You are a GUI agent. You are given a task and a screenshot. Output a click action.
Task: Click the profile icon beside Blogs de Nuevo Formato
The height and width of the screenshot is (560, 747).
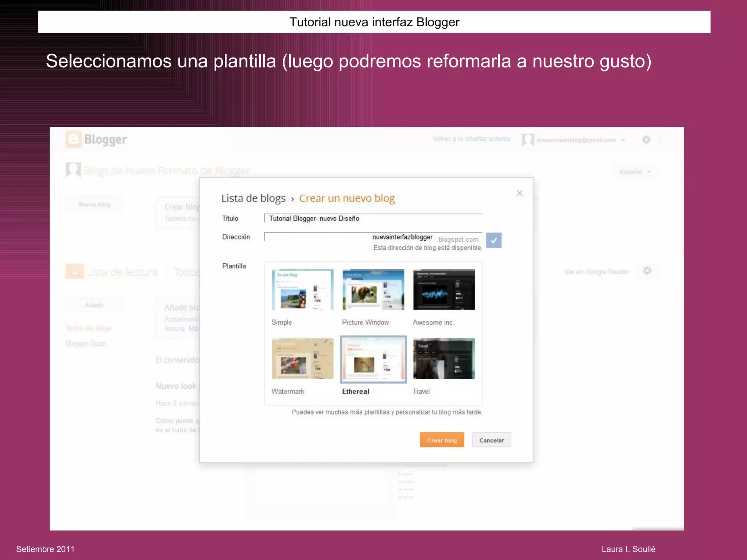tap(73, 170)
